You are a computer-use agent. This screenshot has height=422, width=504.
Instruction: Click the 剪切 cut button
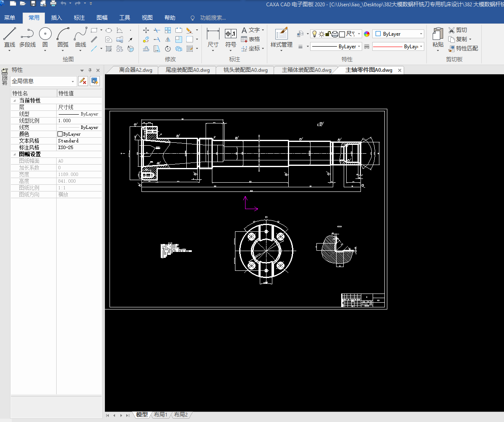[457, 30]
